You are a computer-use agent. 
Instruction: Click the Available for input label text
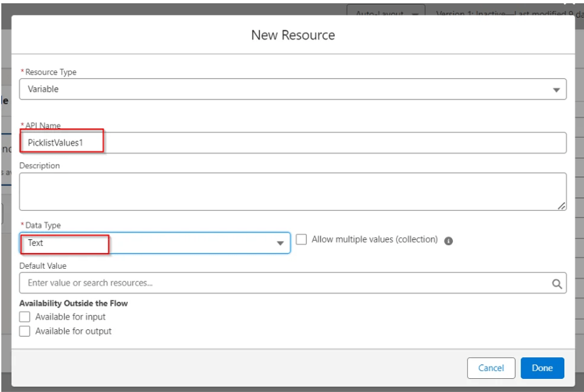(x=71, y=317)
